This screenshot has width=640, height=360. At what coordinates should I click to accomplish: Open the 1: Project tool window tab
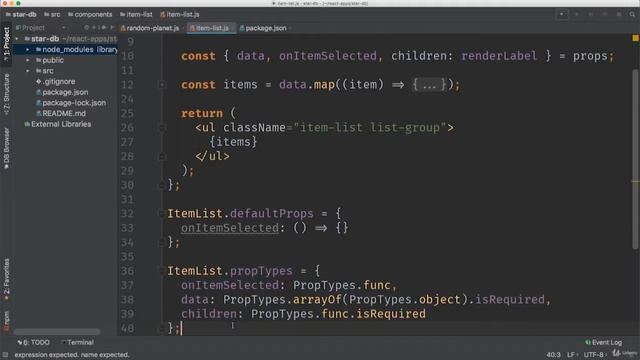coord(6,43)
